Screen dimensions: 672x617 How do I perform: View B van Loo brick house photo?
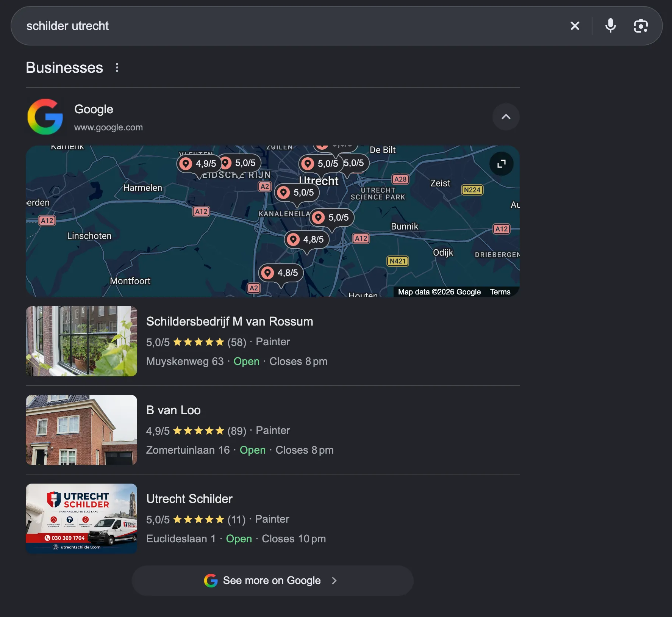pyautogui.click(x=81, y=430)
